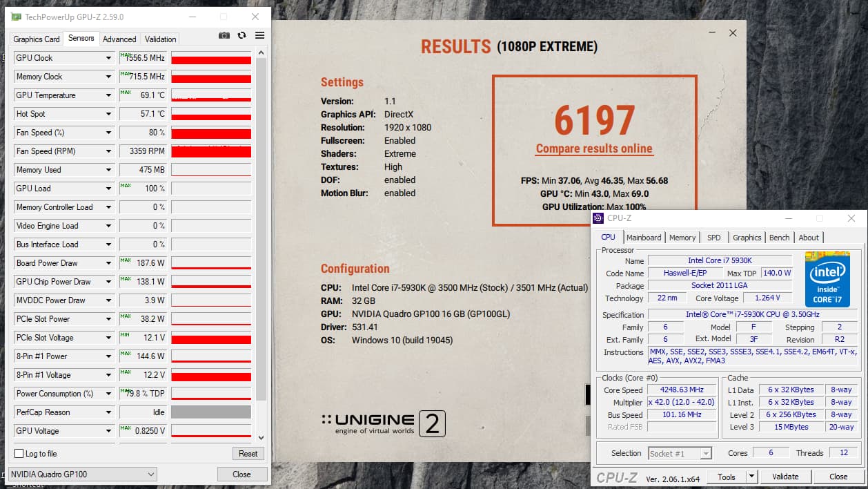Click the Validate button in CPU-Z
The height and width of the screenshot is (489, 868).
click(x=785, y=477)
